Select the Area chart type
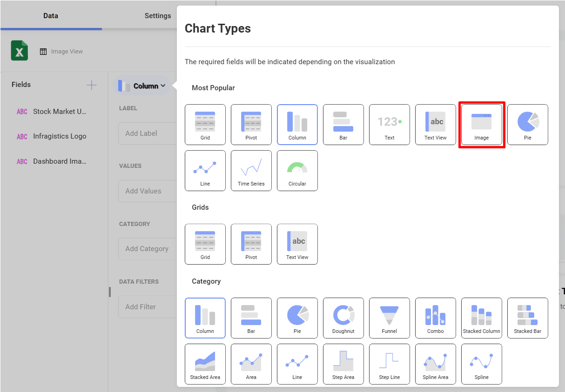Image resolution: width=565 pixels, height=392 pixels. pyautogui.click(x=251, y=364)
